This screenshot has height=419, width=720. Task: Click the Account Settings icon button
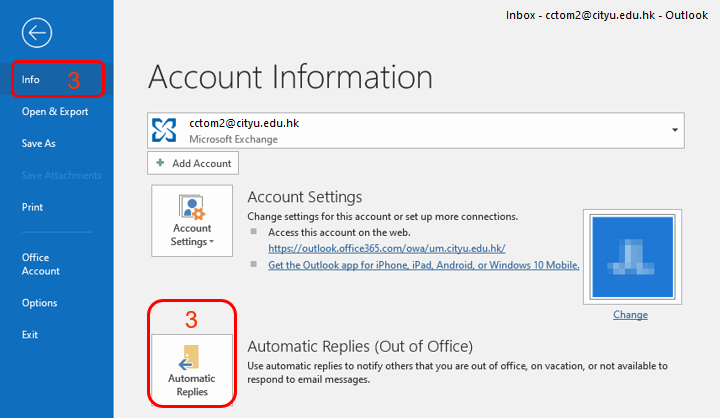coord(192,222)
